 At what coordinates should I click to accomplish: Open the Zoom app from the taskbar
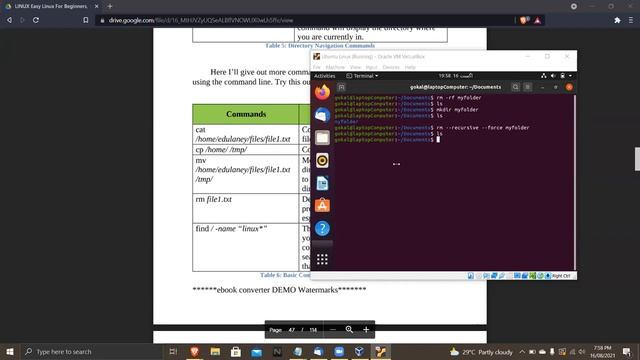(339, 351)
